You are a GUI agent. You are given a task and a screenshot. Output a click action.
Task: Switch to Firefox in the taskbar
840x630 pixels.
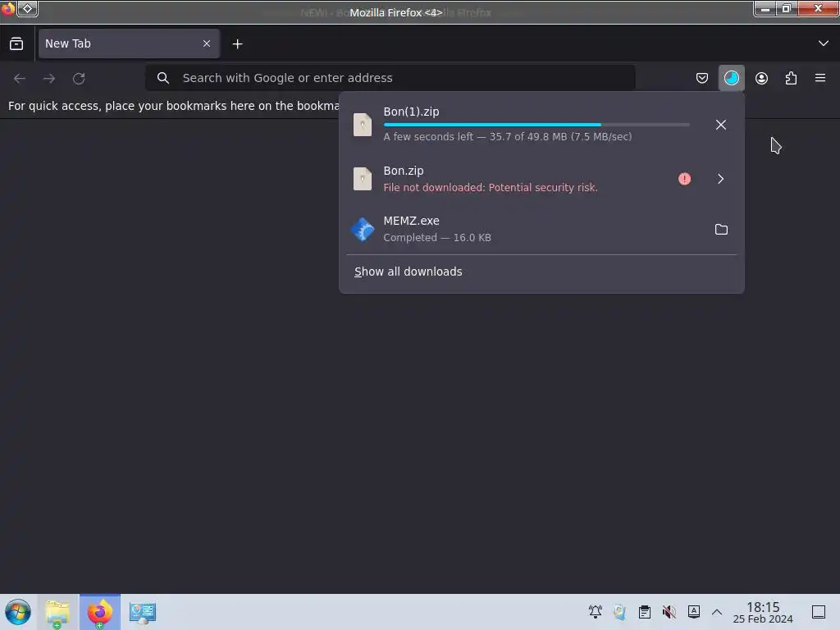click(99, 612)
